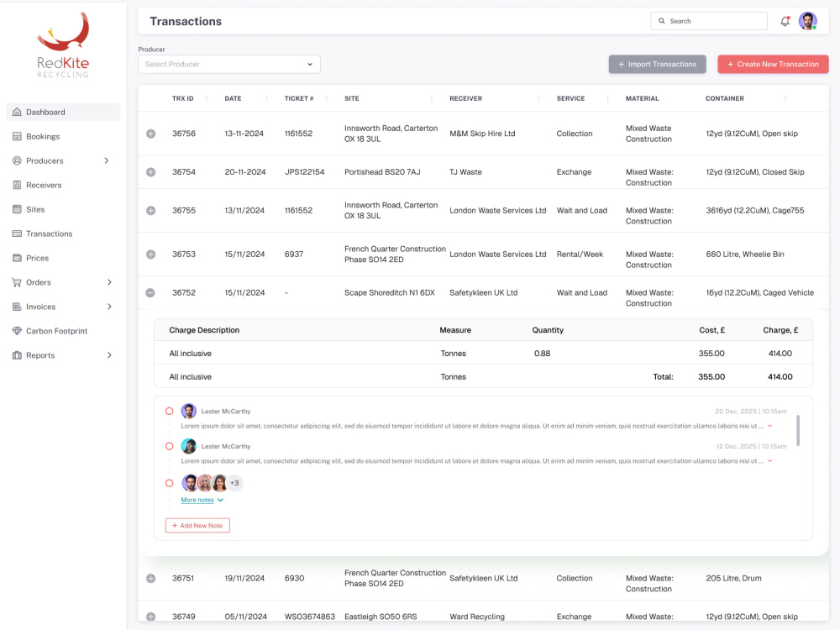Screen dimensions: 840x630
Task: Expand the Producers submenu chevron
Action: coord(107,160)
